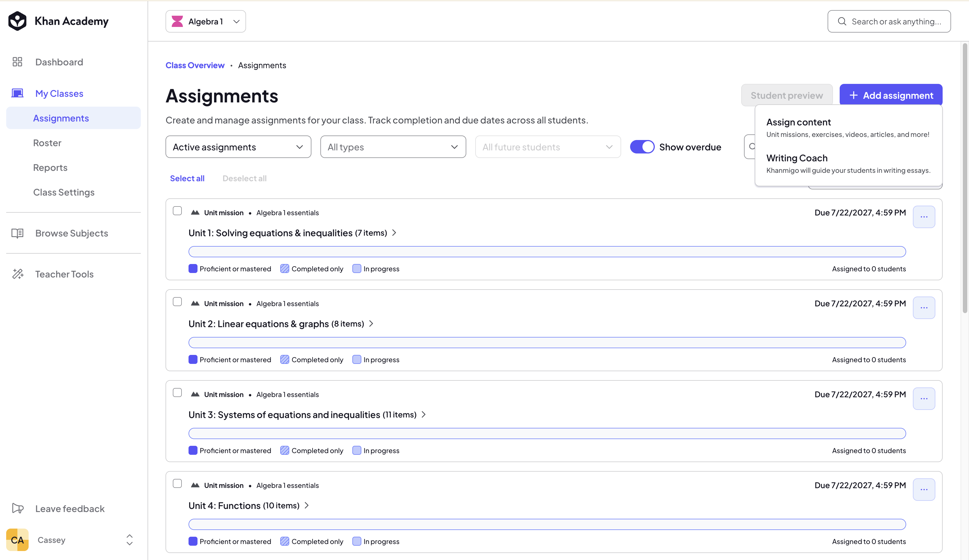
Task: Click the Browse Subjects book icon
Action: coord(17,233)
